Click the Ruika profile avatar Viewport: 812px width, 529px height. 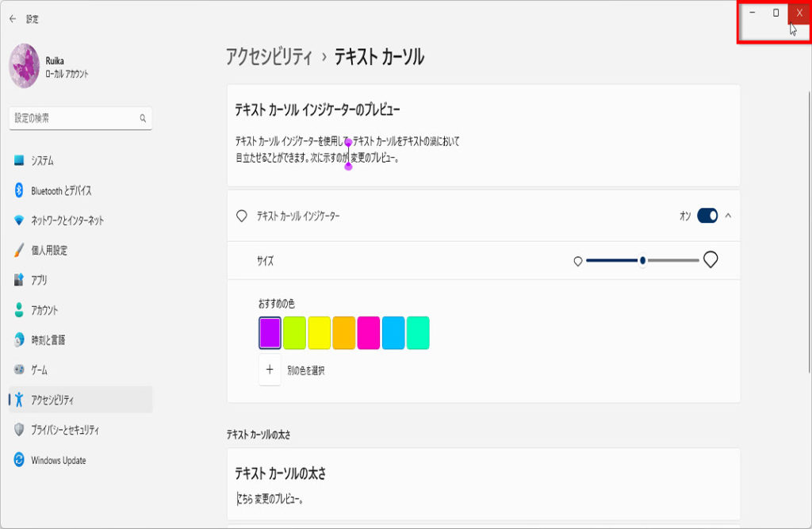(24, 66)
